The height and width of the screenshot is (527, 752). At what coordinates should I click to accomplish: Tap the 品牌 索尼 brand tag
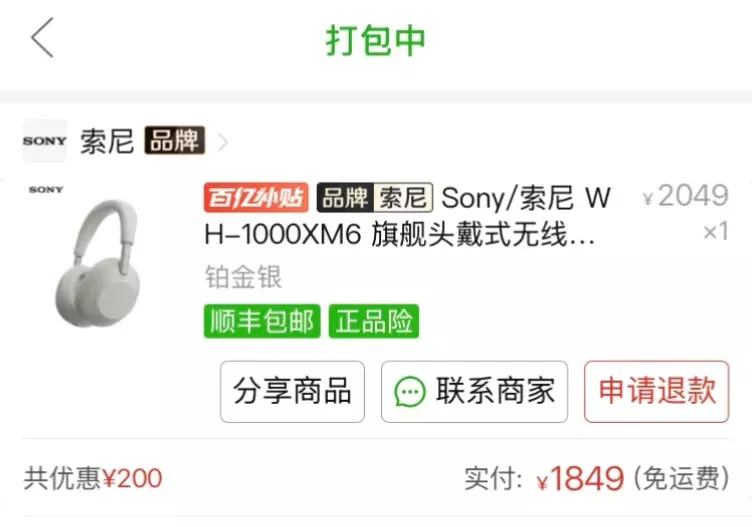coord(375,197)
